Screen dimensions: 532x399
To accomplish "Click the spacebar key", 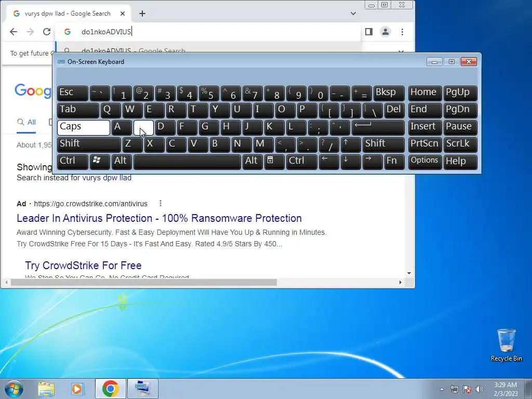I will [x=187, y=162].
